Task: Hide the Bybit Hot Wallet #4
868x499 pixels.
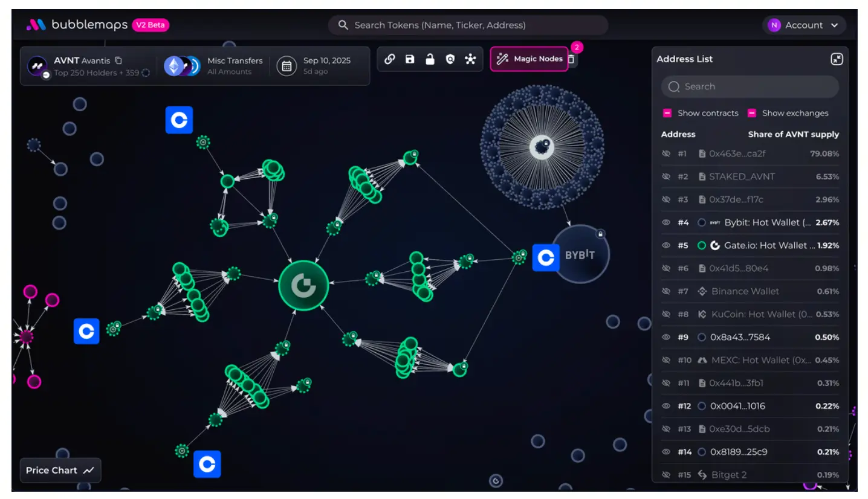Action: pos(666,222)
